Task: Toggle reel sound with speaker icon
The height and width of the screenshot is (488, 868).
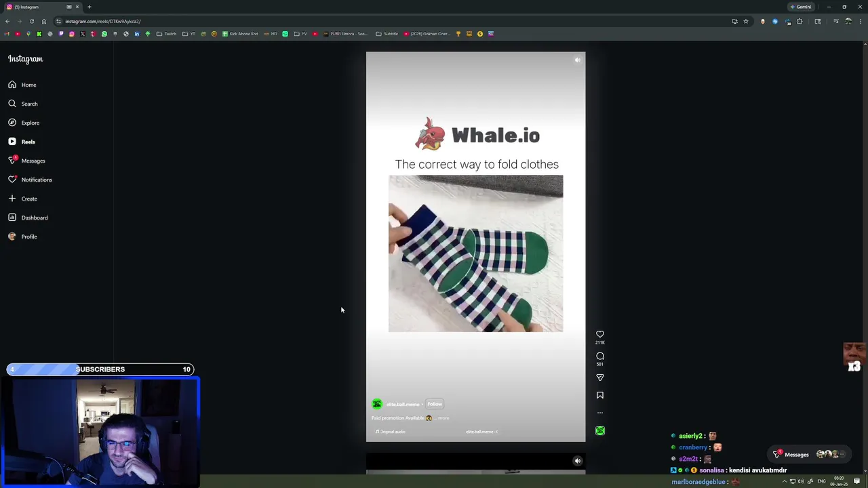Action: click(577, 60)
